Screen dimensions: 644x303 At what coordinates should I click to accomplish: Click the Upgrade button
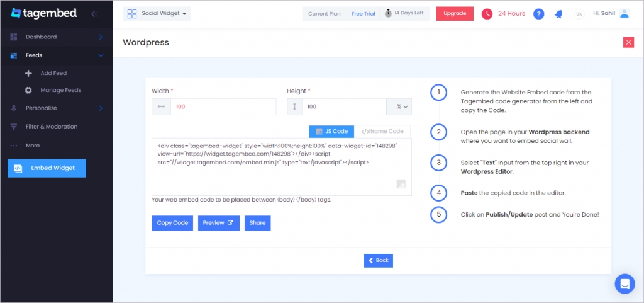pos(455,14)
